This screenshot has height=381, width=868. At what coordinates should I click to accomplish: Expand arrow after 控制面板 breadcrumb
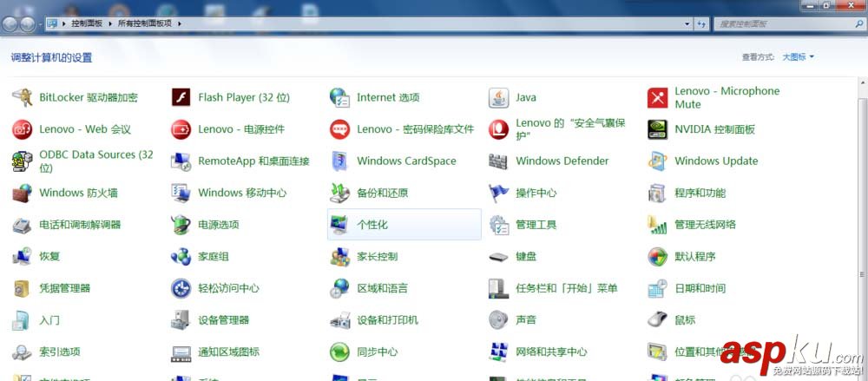point(109,23)
